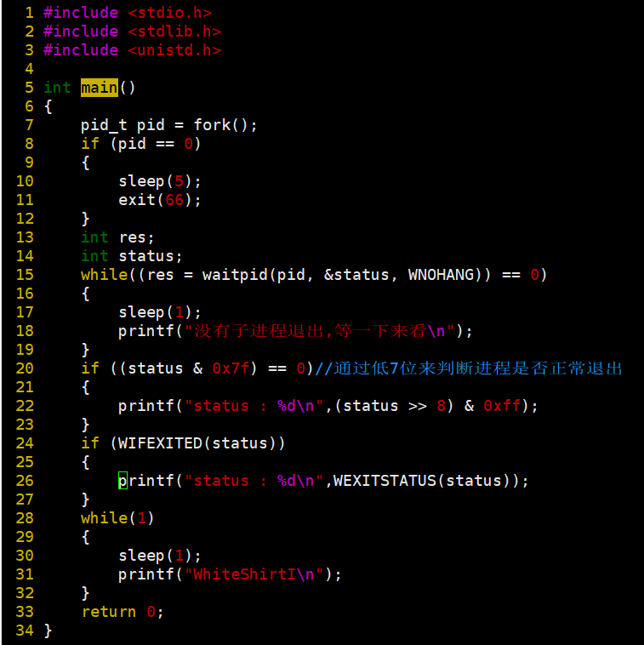Click the #include <stdio.h> line

128,13
